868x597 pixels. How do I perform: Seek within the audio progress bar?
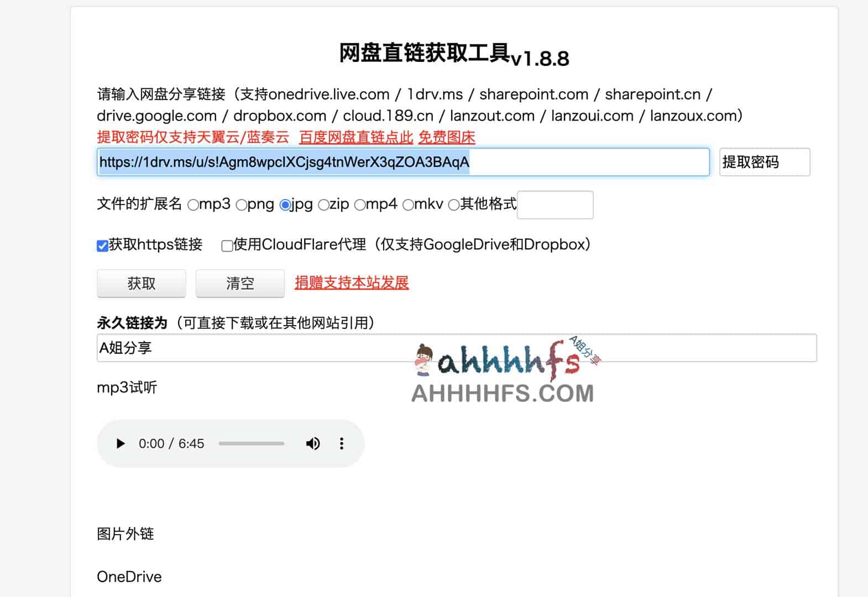252,443
